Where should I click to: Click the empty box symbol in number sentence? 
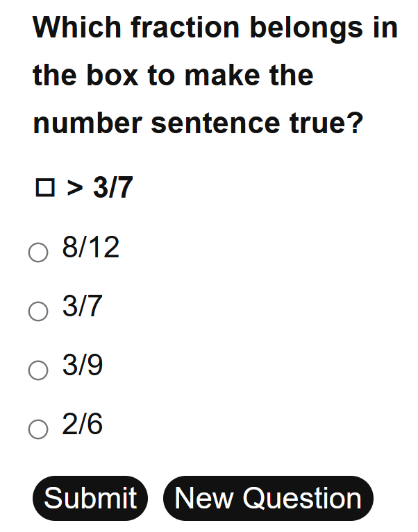click(44, 188)
